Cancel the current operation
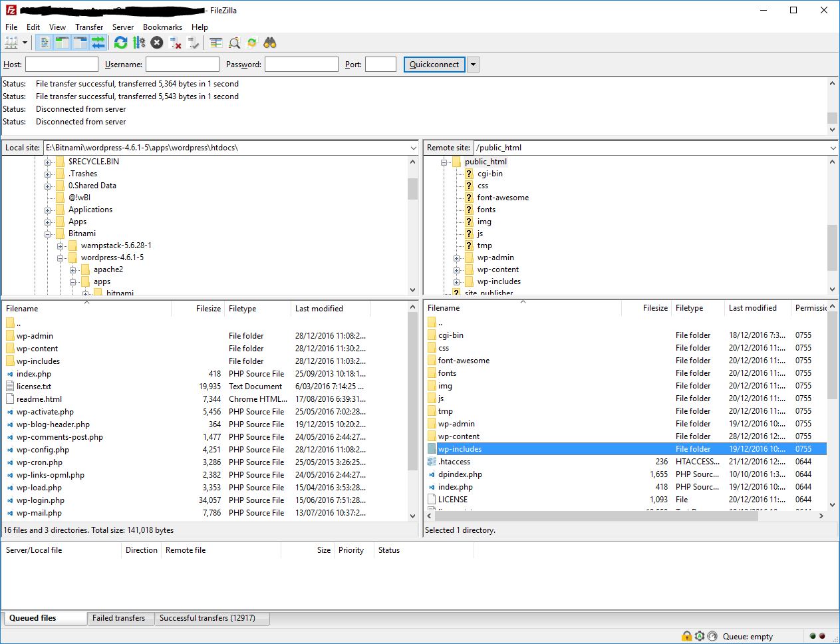The width and height of the screenshot is (840, 644). point(157,43)
